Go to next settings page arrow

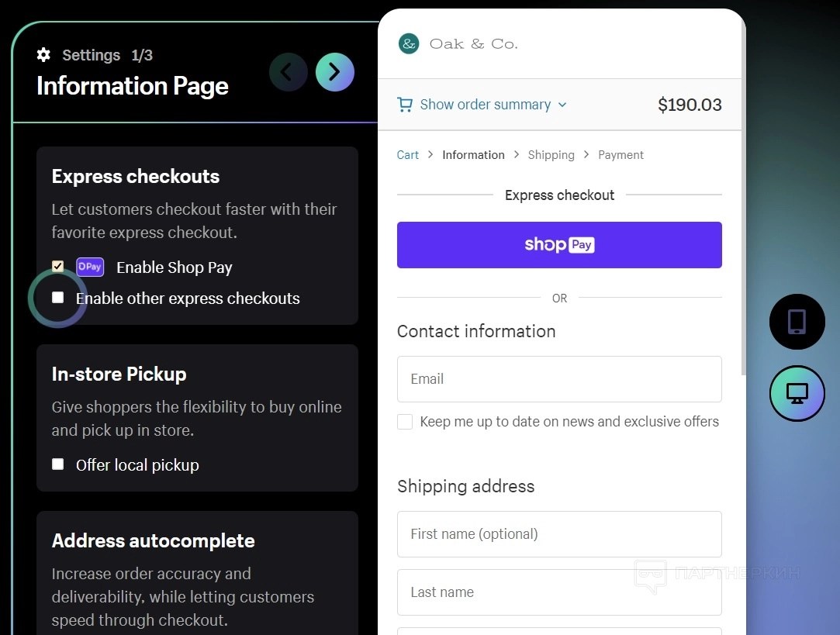334,72
